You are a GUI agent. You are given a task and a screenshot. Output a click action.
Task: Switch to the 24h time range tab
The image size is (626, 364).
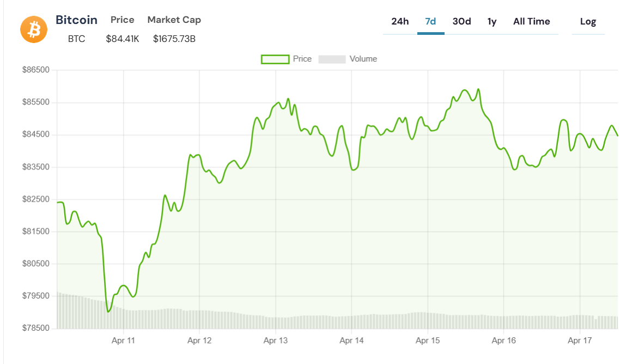[400, 22]
